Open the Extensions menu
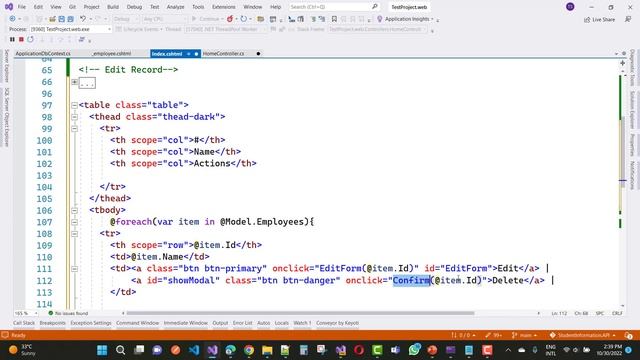 point(224,7)
